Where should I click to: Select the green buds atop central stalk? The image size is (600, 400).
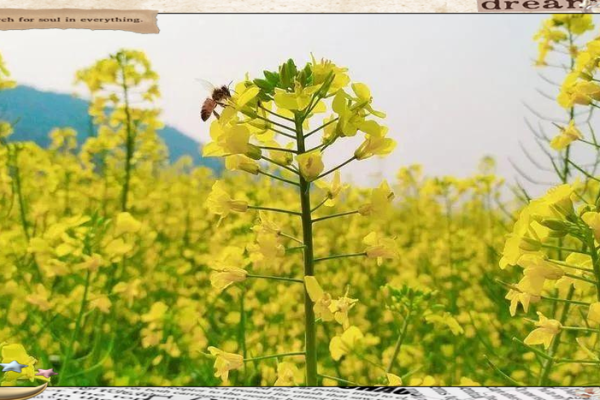tap(285, 76)
